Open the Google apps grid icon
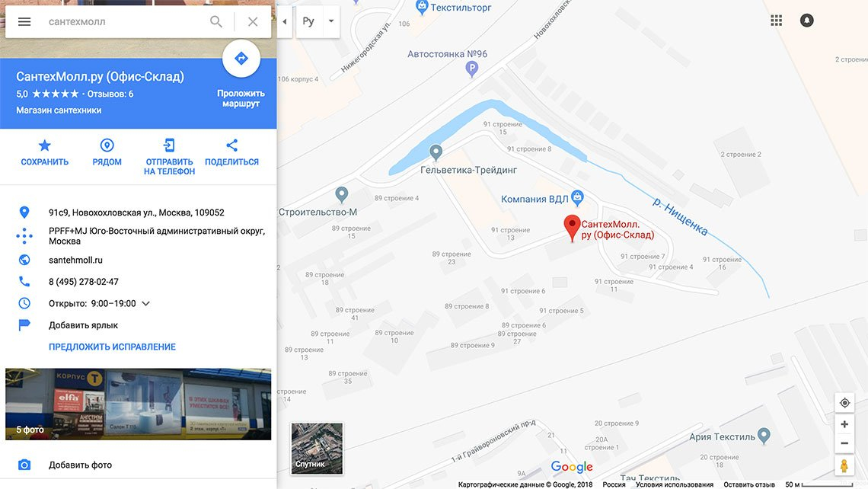This screenshot has width=868, height=489. pyautogui.click(x=776, y=21)
